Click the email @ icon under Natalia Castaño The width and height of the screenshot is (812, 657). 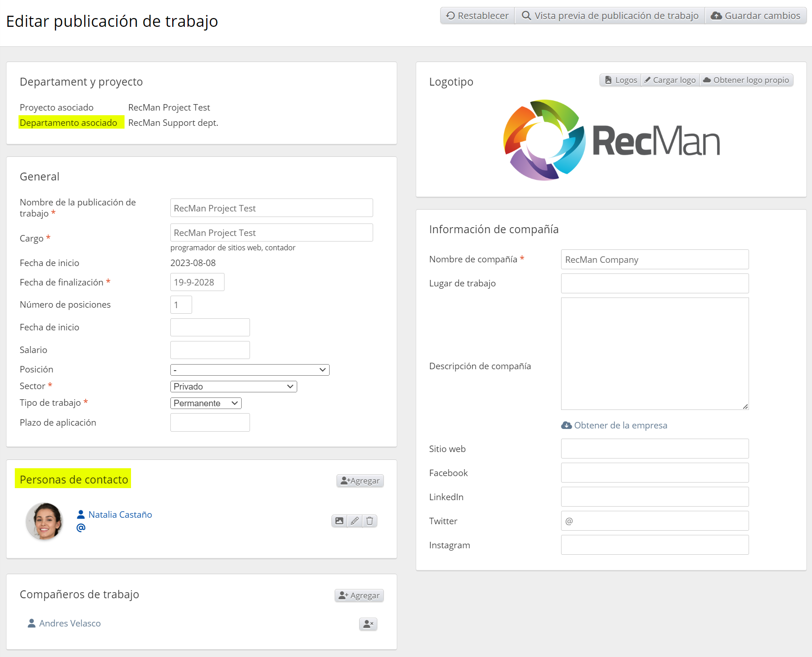tap(81, 528)
